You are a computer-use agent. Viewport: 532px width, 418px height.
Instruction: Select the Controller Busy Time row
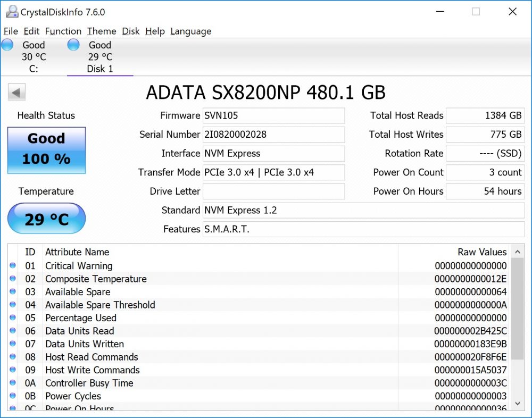[258, 383]
